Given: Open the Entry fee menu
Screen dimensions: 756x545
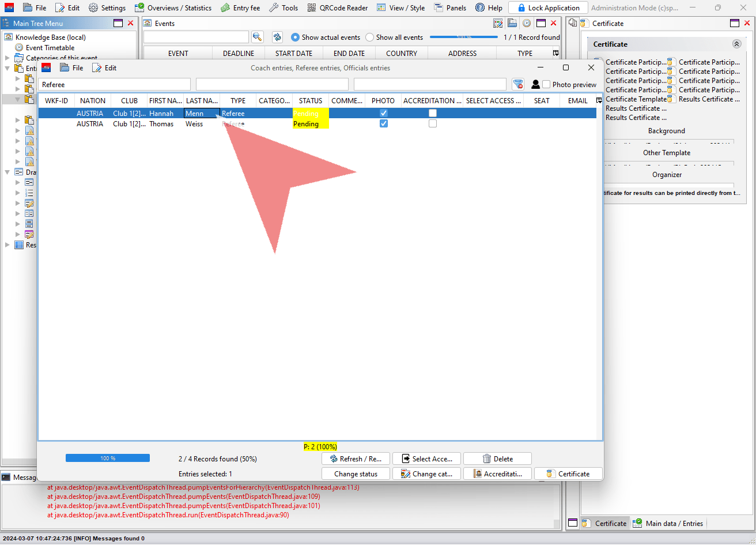Looking at the screenshot, I should (240, 7).
